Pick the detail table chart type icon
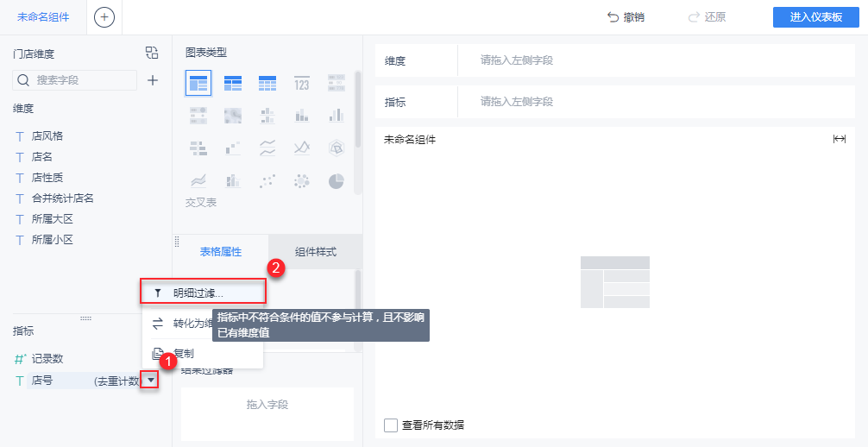The height and width of the screenshot is (447, 868). coord(267,83)
